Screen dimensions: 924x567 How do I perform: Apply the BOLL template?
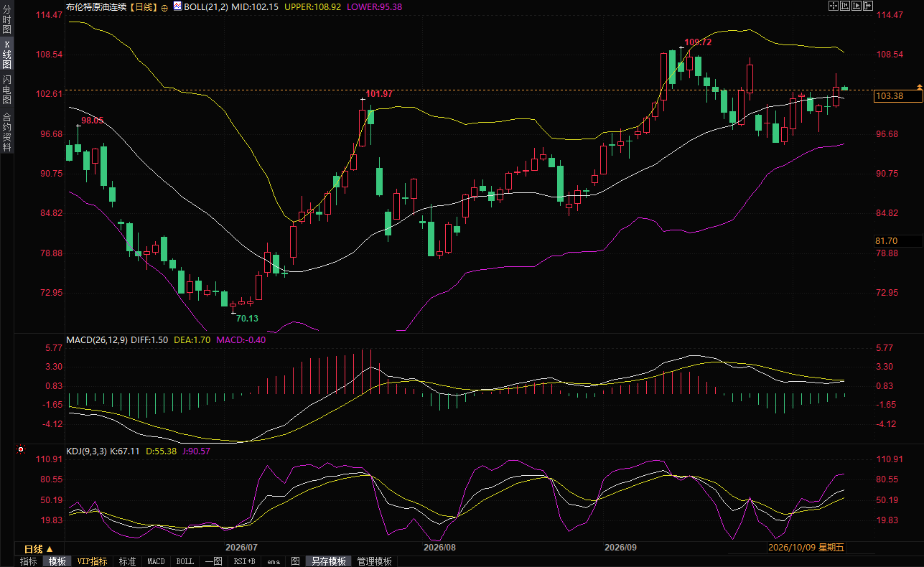tap(185, 561)
